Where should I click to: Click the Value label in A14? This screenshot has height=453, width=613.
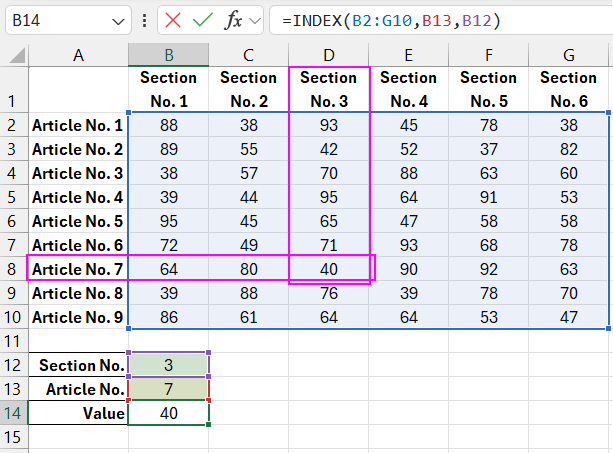point(78,413)
